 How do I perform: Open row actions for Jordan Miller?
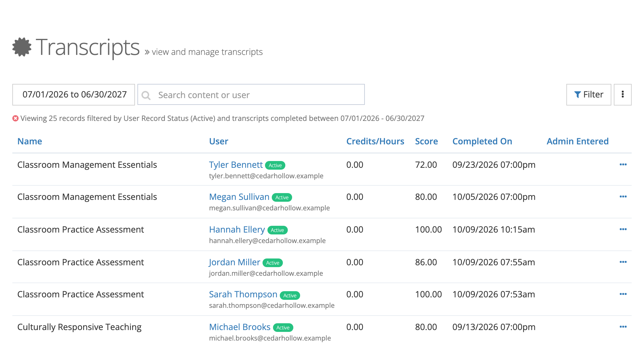623,262
